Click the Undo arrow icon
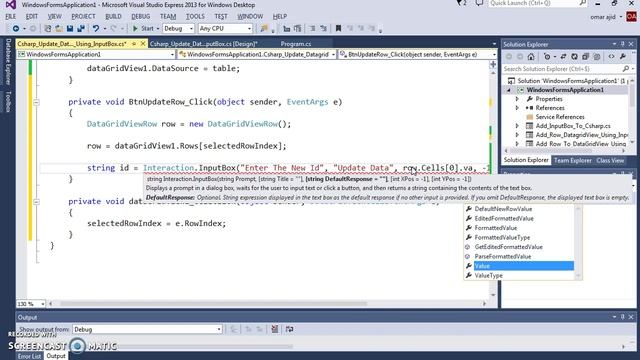This screenshot has width=640, height=360. [x=96, y=29]
